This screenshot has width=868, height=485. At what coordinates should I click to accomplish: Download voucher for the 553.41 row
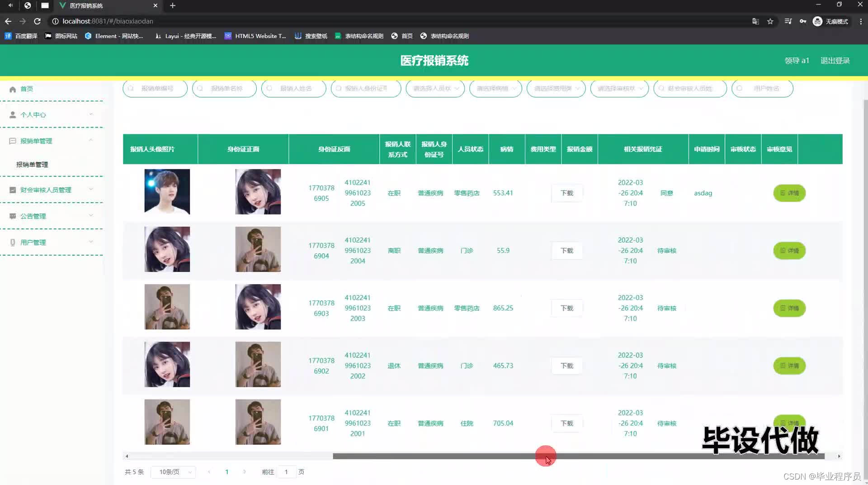(x=567, y=193)
